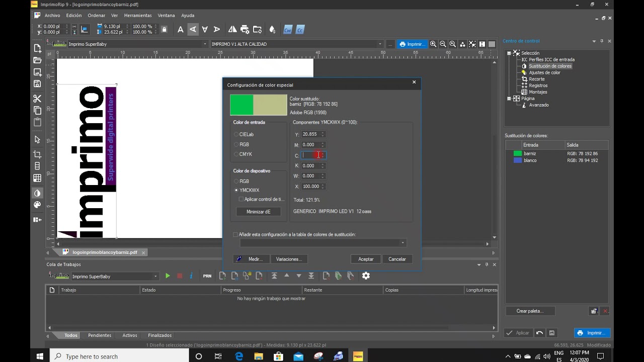Select the RGB device color radio
Screen dimensions: 644x362
pos(236,181)
